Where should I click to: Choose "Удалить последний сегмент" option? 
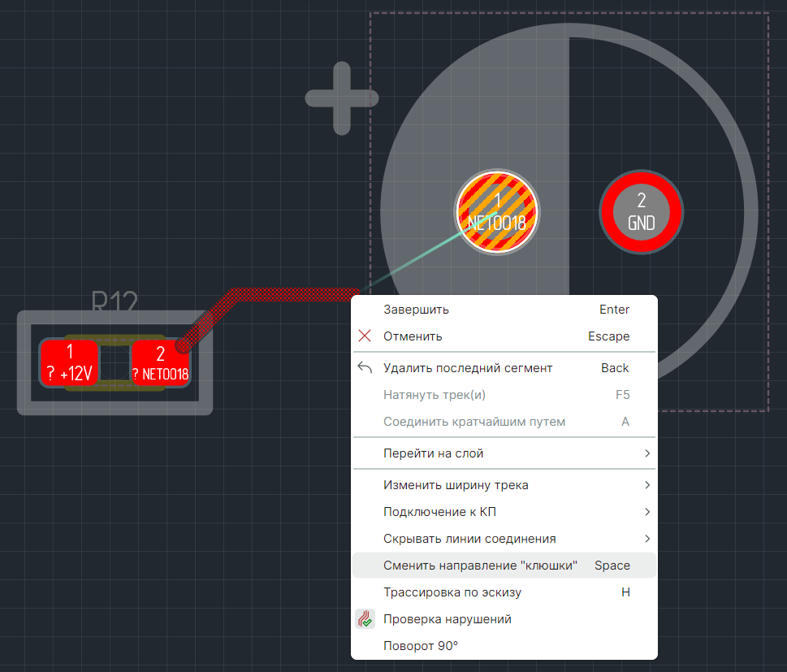click(x=467, y=368)
